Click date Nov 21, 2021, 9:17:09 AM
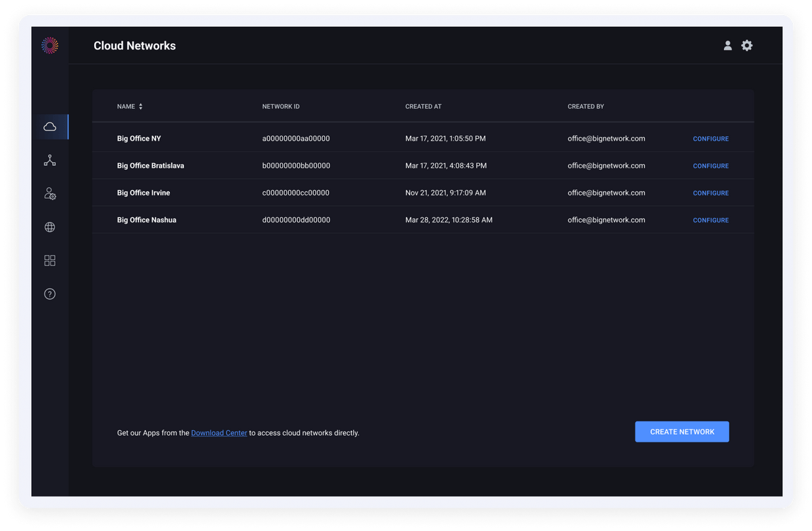The image size is (812, 531). pyautogui.click(x=445, y=193)
